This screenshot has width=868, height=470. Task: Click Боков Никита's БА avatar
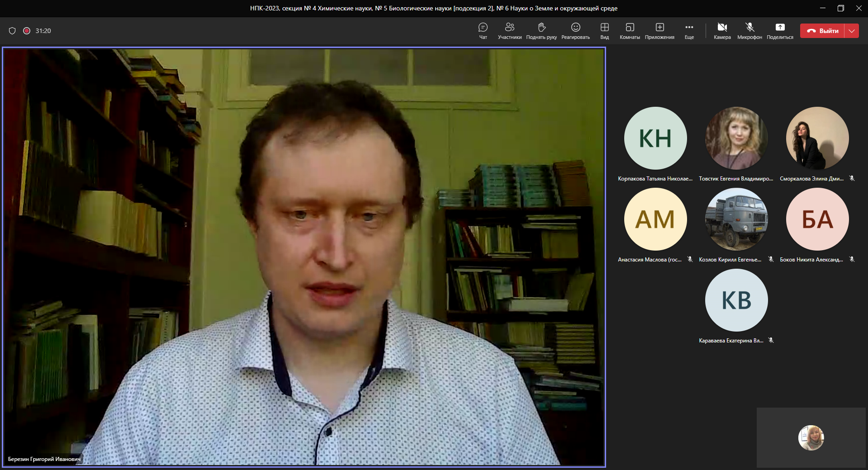coord(817,219)
